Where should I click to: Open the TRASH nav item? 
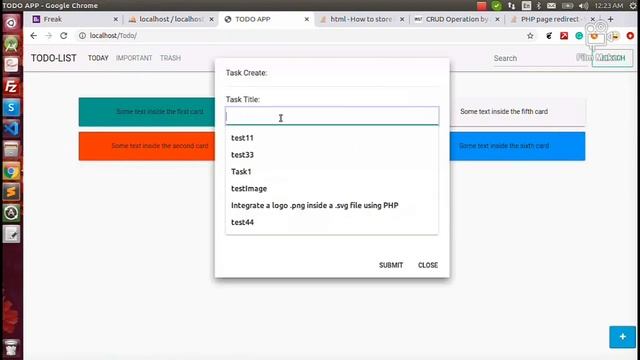[x=170, y=58]
